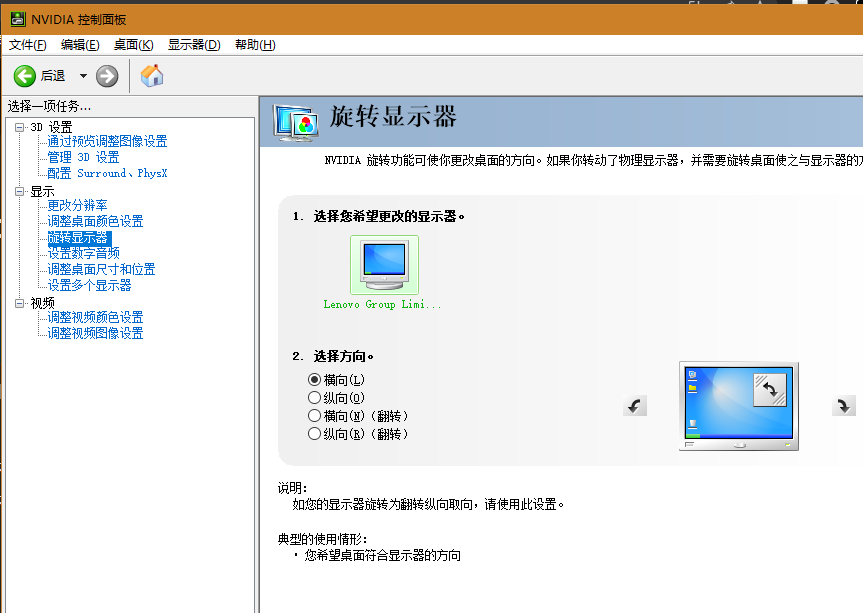Viewport: 863px width, 613px height.
Task: Open 设置多个显示器 in task tree
Action: click(x=89, y=285)
